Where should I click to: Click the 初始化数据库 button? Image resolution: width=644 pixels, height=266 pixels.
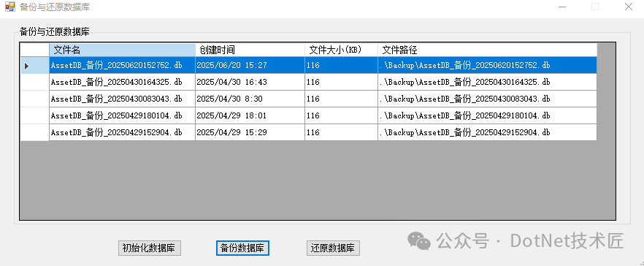point(150,248)
